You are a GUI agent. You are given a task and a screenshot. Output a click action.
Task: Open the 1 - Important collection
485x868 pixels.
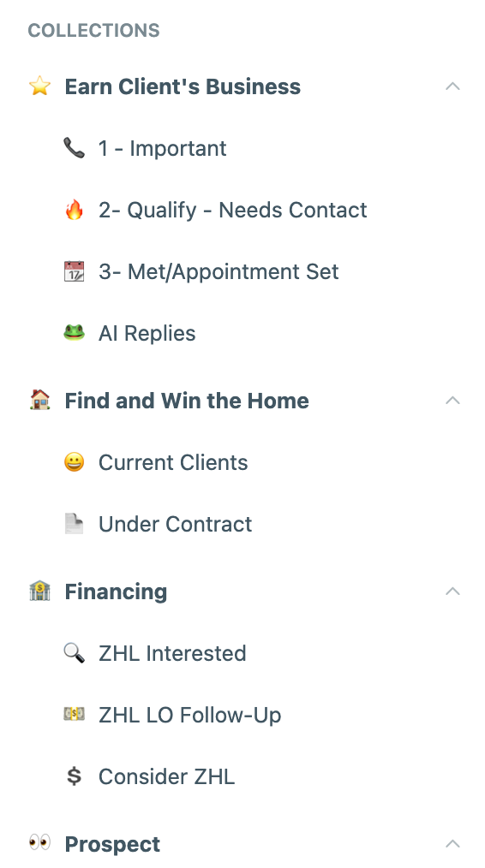163,148
